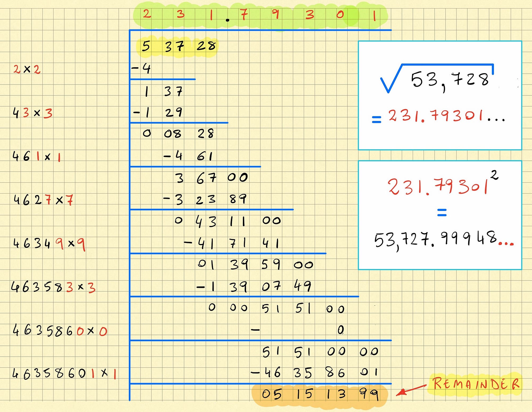Click the yellow highlighted number 5 37 28
The image size is (532, 412).
tap(178, 47)
